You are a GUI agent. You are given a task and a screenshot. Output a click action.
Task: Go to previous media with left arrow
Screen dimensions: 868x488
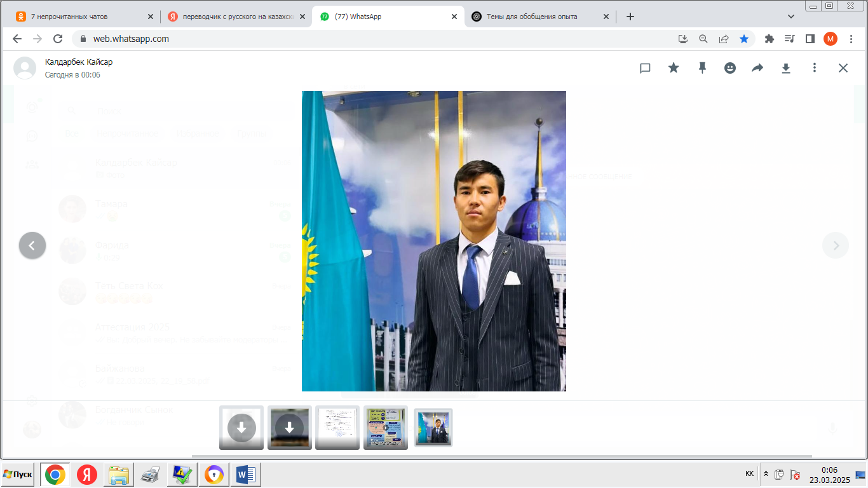pyautogui.click(x=32, y=245)
